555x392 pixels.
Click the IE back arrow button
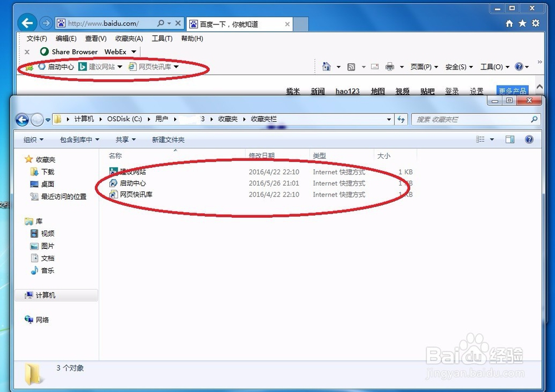coord(27,23)
